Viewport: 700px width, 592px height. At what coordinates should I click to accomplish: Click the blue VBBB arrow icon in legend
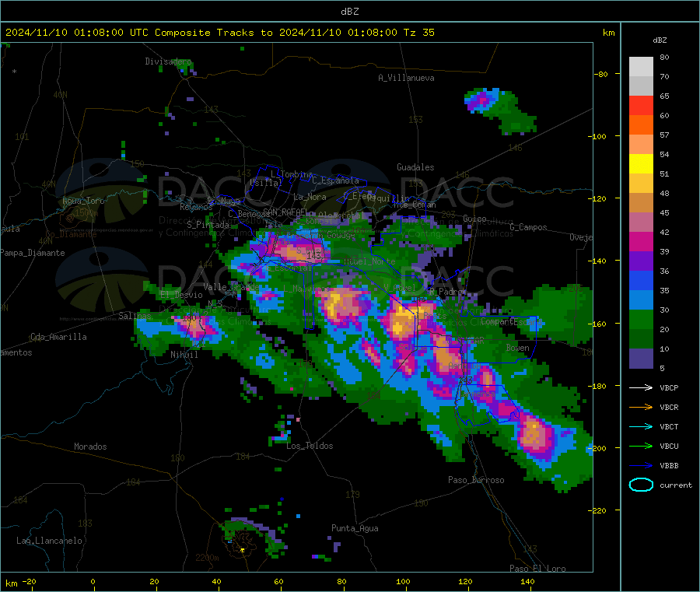tap(641, 466)
